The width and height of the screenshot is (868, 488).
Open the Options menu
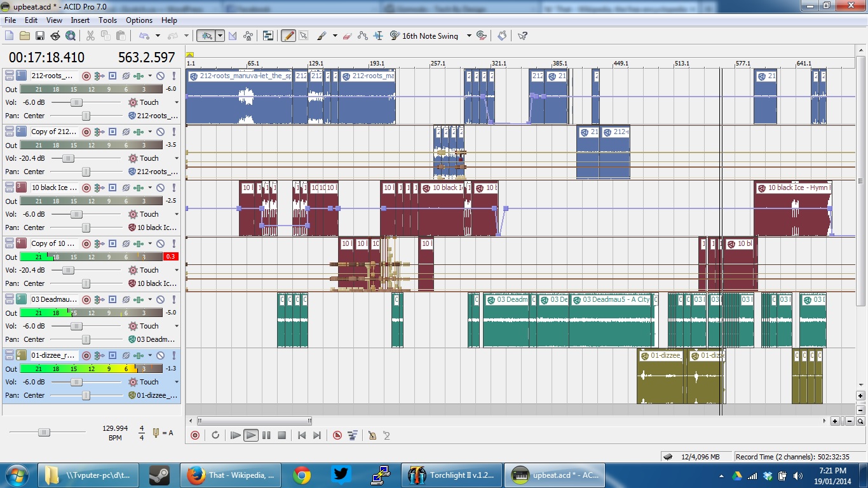coord(139,20)
